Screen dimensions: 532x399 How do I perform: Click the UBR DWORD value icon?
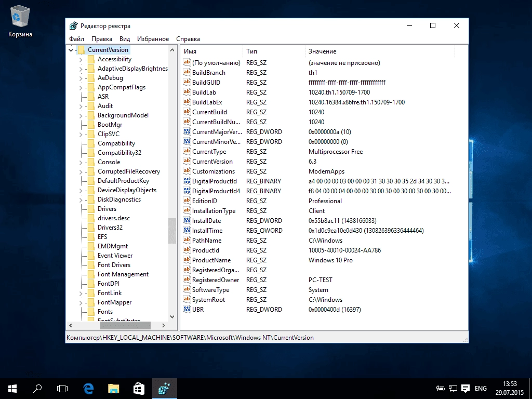pos(187,309)
